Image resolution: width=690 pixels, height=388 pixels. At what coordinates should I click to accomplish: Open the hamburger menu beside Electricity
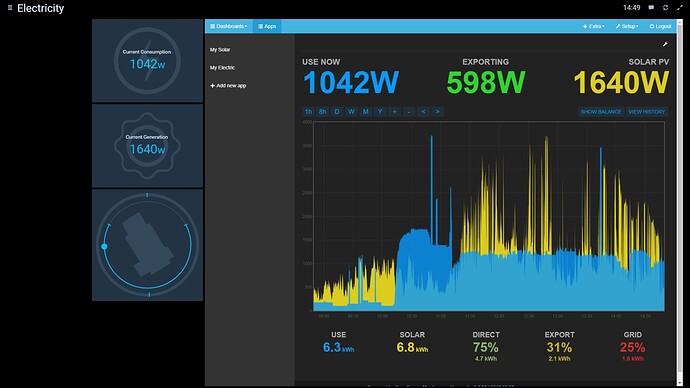tap(10, 8)
